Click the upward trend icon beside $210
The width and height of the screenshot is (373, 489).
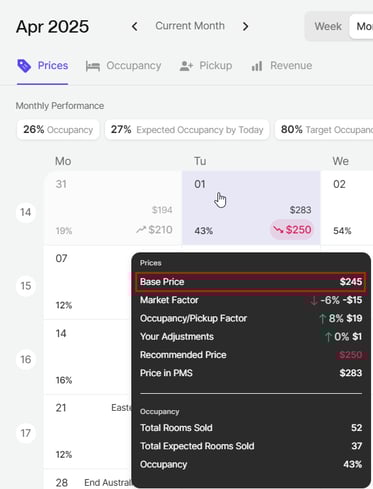[141, 229]
